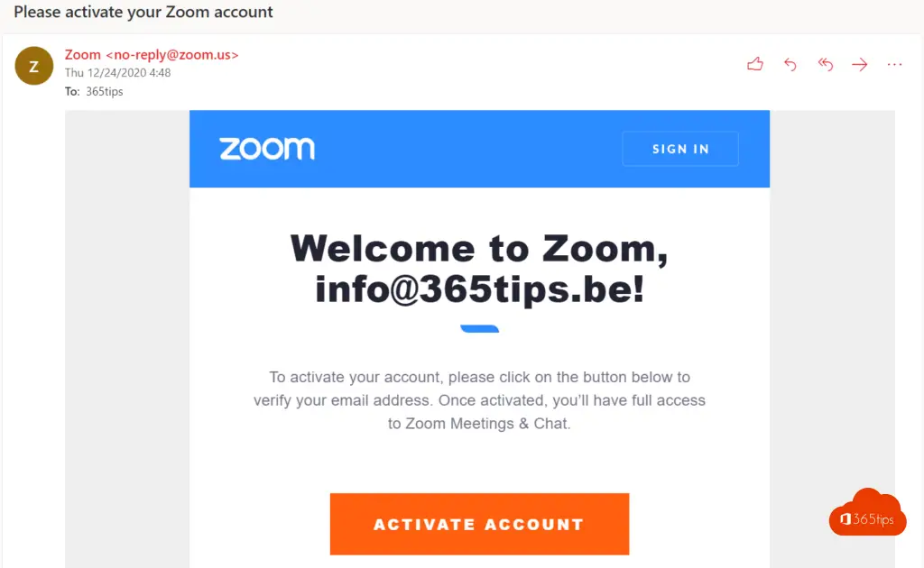Click the subject line 'Please activate your Zoom account'
The image size is (924, 568).
tap(143, 13)
